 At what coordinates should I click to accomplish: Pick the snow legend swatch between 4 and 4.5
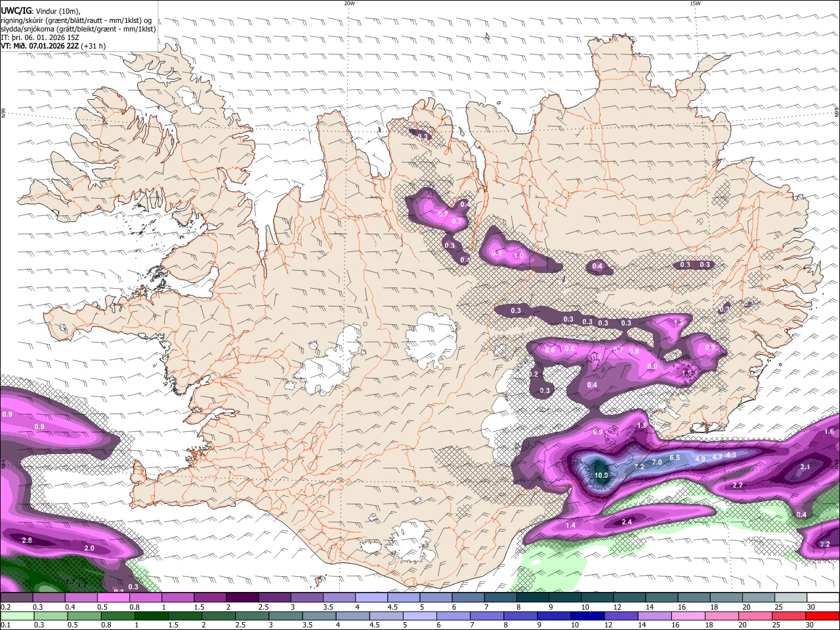[x=371, y=598]
